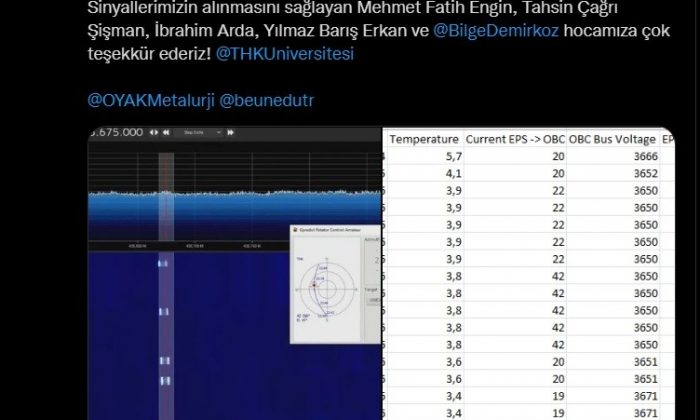
Task: Select the Temperature column header
Action: pos(424,139)
